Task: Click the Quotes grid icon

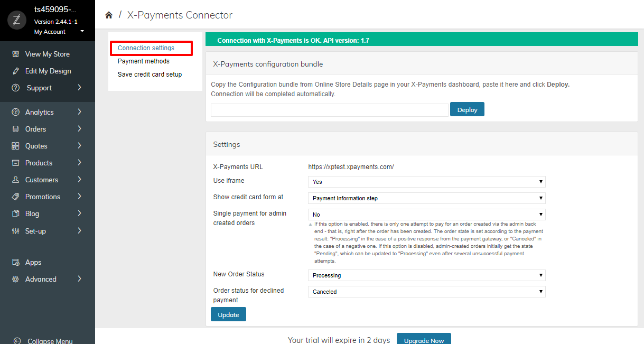Action: click(x=15, y=146)
